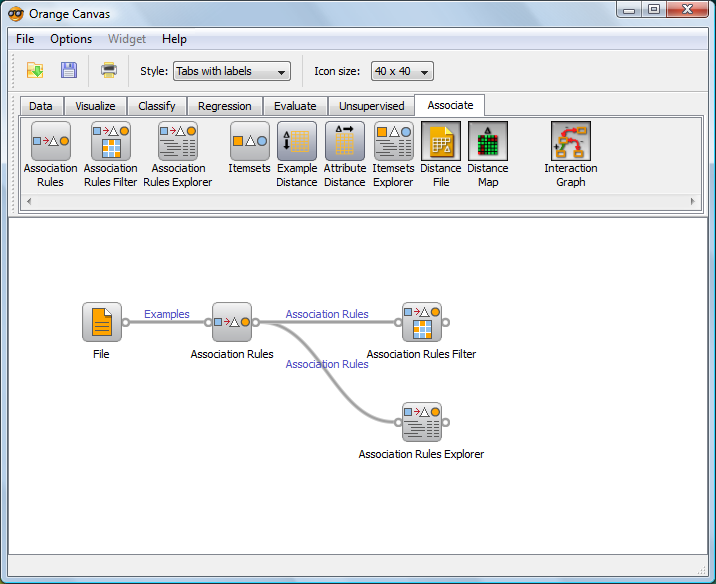This screenshot has width=716, height=584.
Task: Print the schema using printer icon
Action: tap(109, 71)
